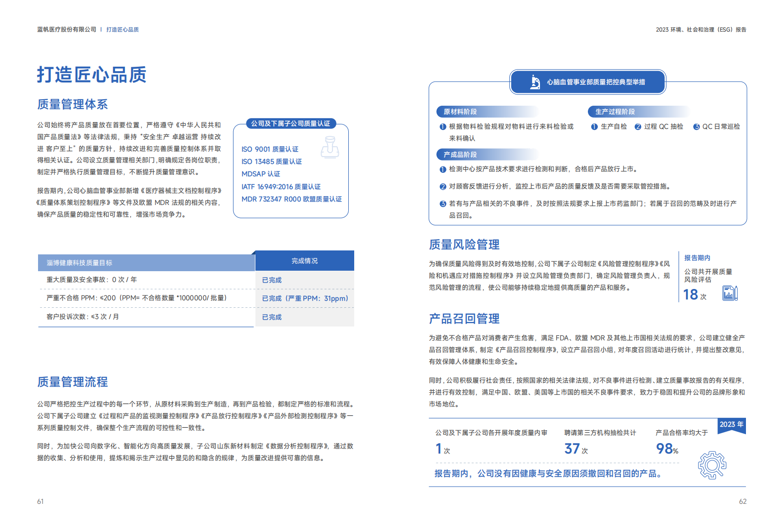Click 已完成 in the 重大质量及安全事故 row
This screenshot has width=784, height=532.
[x=272, y=280]
